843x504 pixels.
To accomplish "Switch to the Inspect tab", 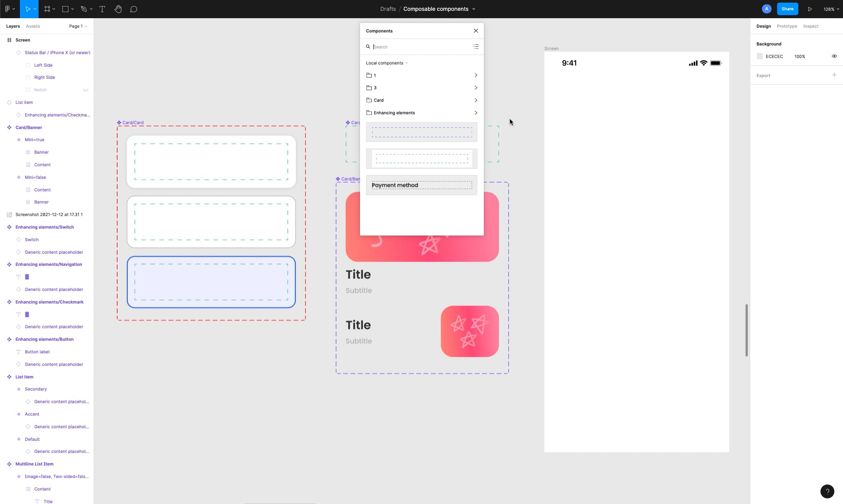I will coord(811,26).
